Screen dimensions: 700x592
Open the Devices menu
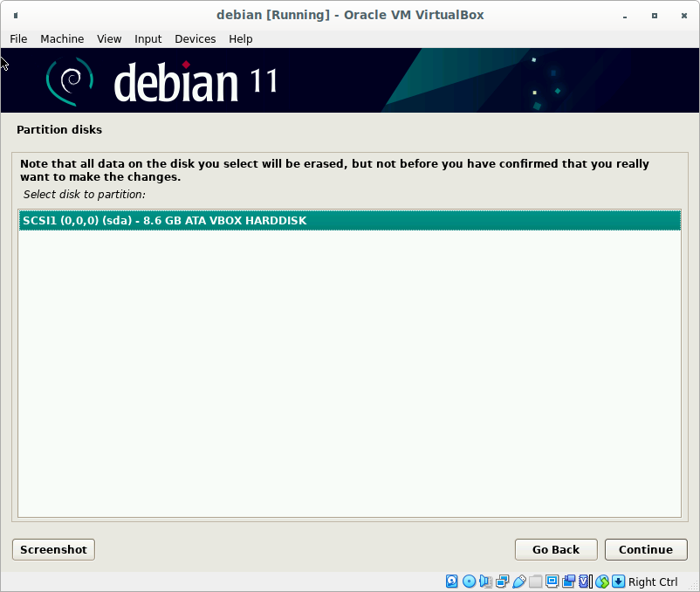click(195, 38)
